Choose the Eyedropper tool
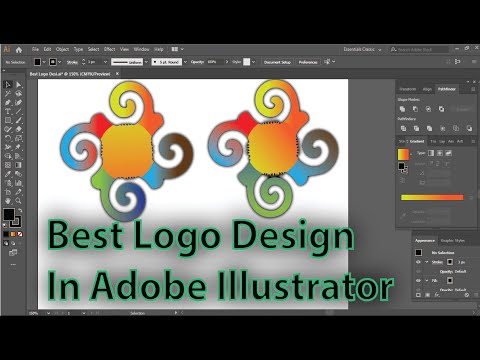The image size is (480, 360). [8, 174]
